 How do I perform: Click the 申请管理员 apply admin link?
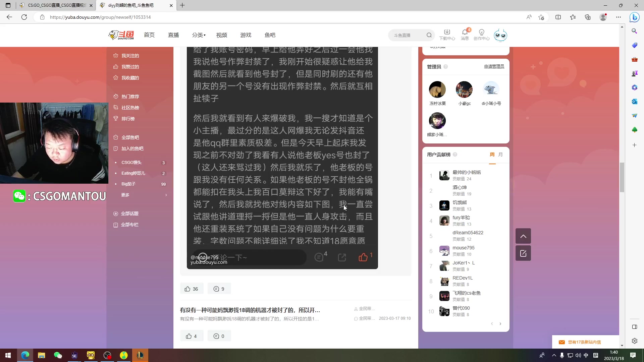493,66
